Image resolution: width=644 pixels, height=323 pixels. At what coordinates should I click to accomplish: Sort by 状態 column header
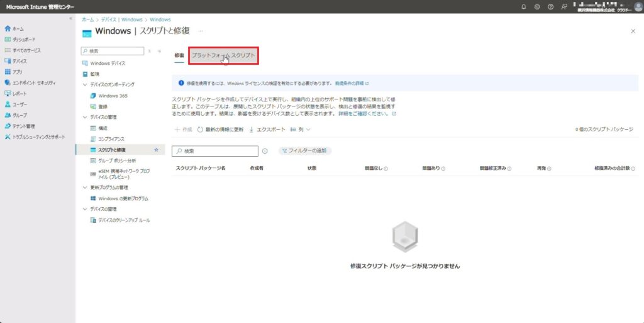312,169
